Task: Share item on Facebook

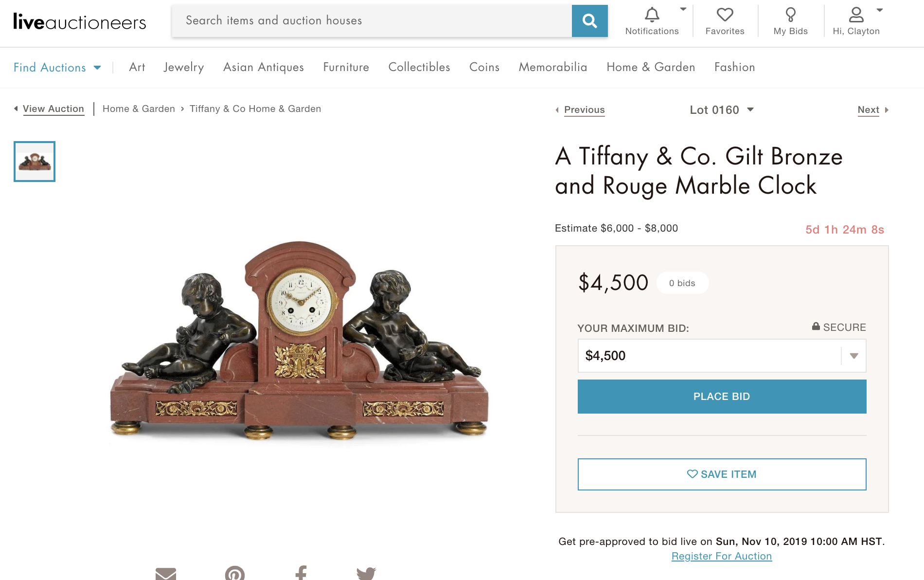Action: tap(301, 573)
